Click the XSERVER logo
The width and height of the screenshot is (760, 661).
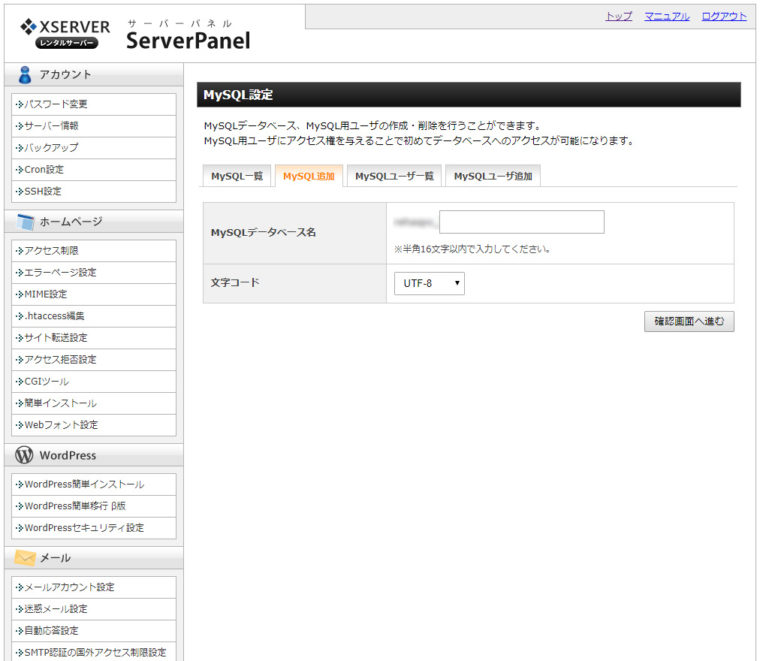pyautogui.click(x=65, y=33)
